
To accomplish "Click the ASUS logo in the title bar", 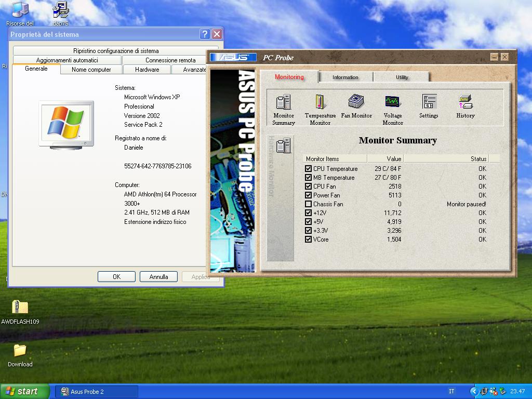I will point(233,57).
